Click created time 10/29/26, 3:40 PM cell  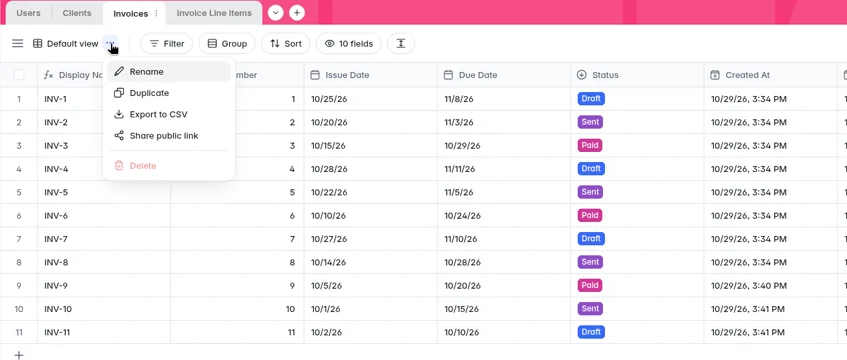coord(771,286)
